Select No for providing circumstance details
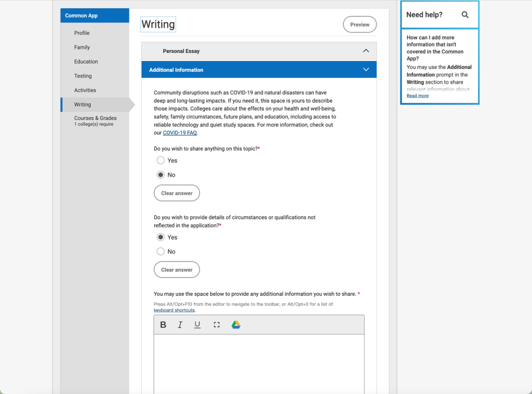 (x=161, y=251)
